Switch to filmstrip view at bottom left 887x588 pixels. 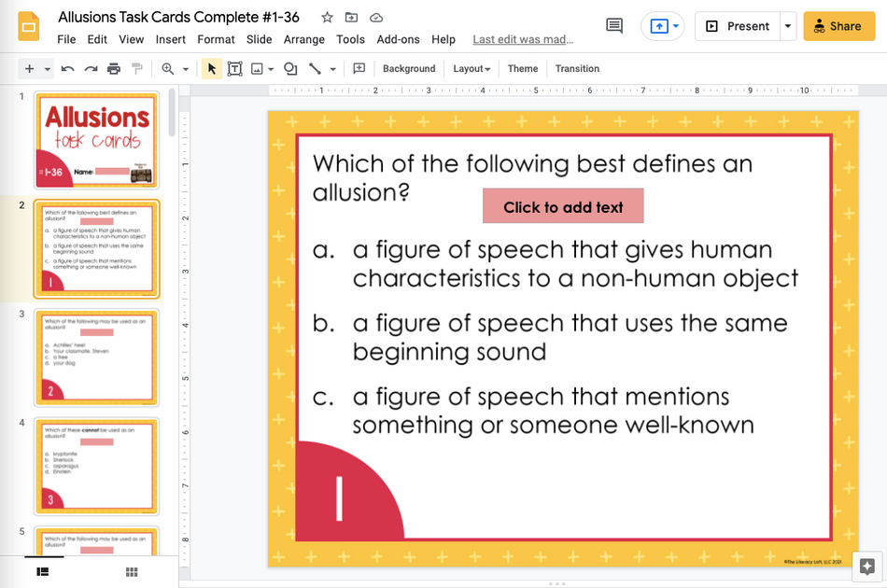coord(41,572)
